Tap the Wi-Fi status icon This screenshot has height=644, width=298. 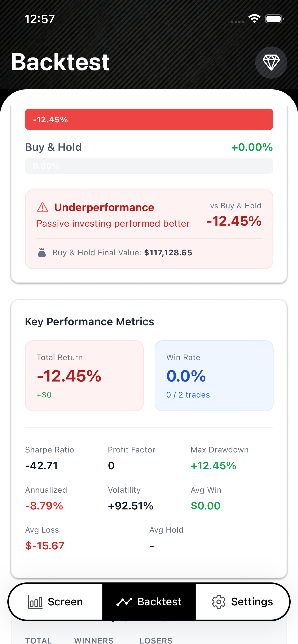tap(254, 19)
